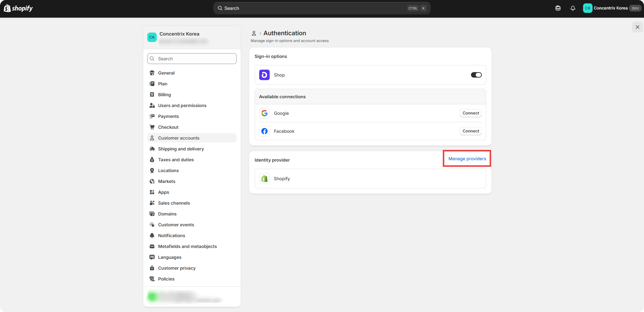This screenshot has width=644, height=312.
Task: Click the Taxes and duties icon
Action: click(152, 160)
